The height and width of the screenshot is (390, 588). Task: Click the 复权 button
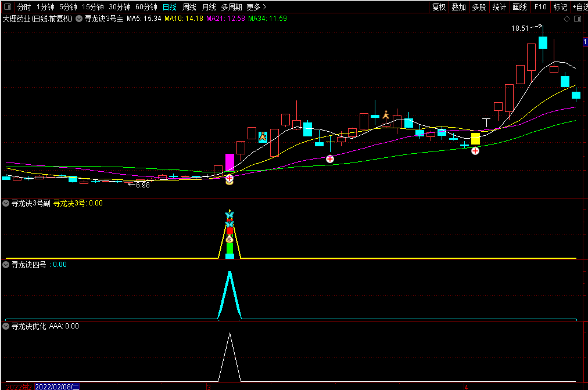(x=439, y=7)
